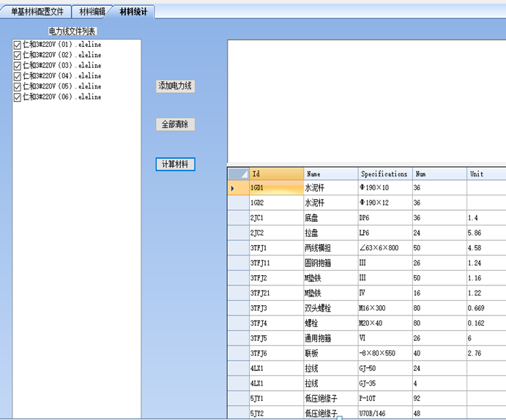Click the Unit column header
Screen dimensions: 506x420
485,174
